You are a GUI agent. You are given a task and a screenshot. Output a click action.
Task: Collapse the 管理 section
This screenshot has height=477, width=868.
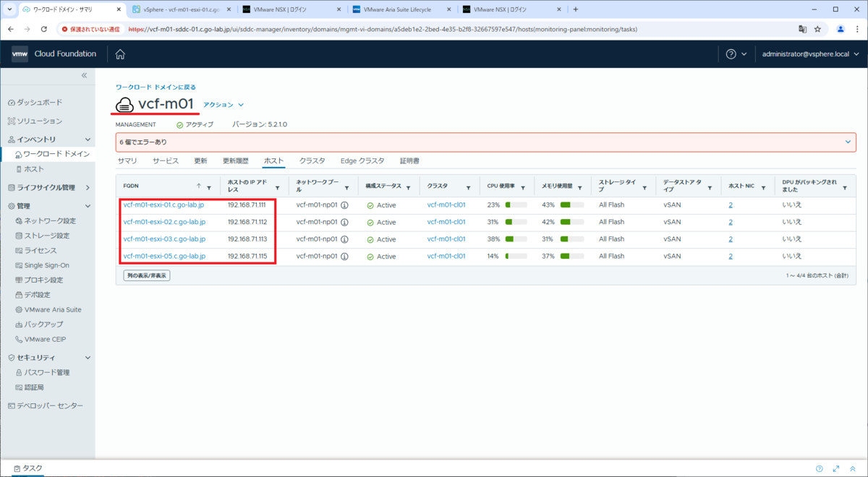(x=88, y=206)
